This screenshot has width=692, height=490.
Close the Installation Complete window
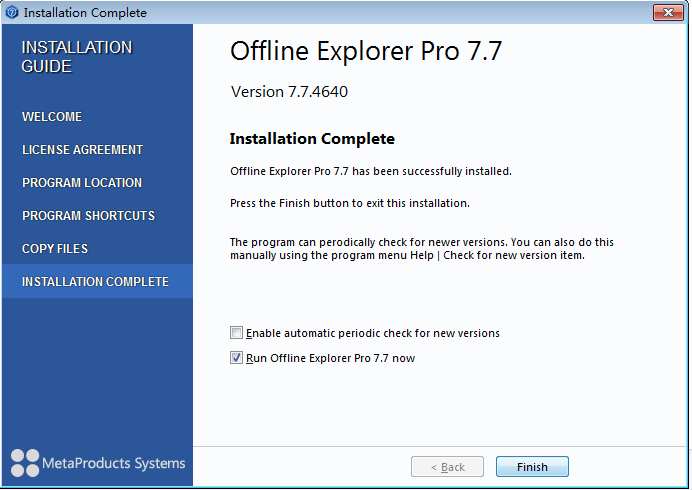pos(668,12)
